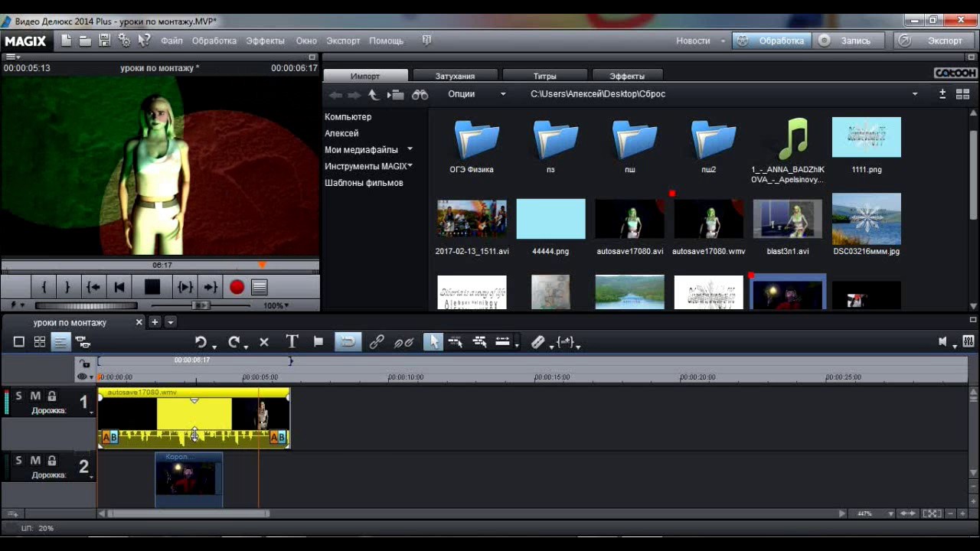Click the save project floppy icon
The image size is (980, 551).
105,41
